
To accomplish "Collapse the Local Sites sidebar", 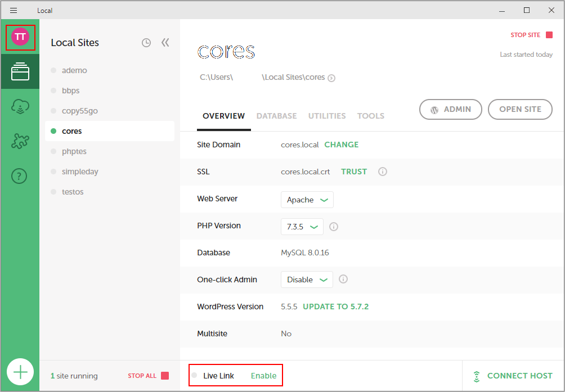I will click(x=165, y=43).
